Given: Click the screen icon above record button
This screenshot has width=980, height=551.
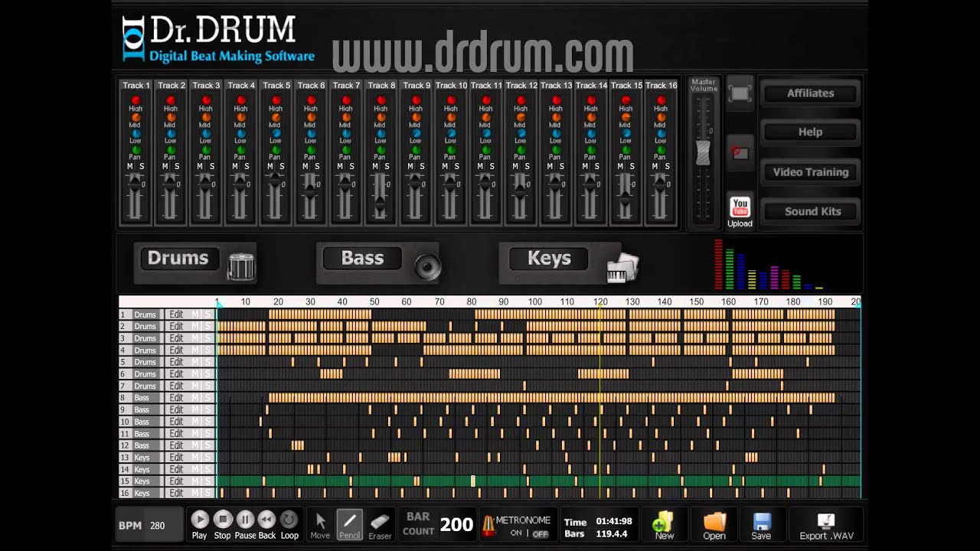Looking at the screenshot, I should tap(740, 93).
